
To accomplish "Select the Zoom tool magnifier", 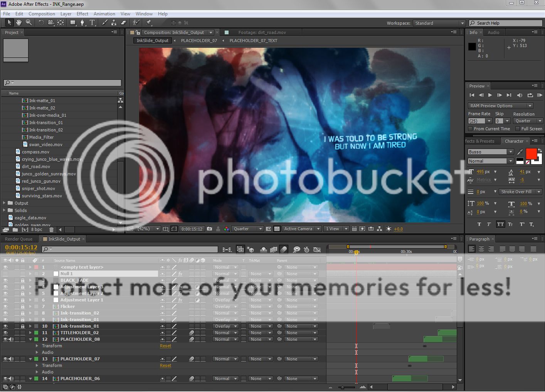I will pyautogui.click(x=29, y=23).
